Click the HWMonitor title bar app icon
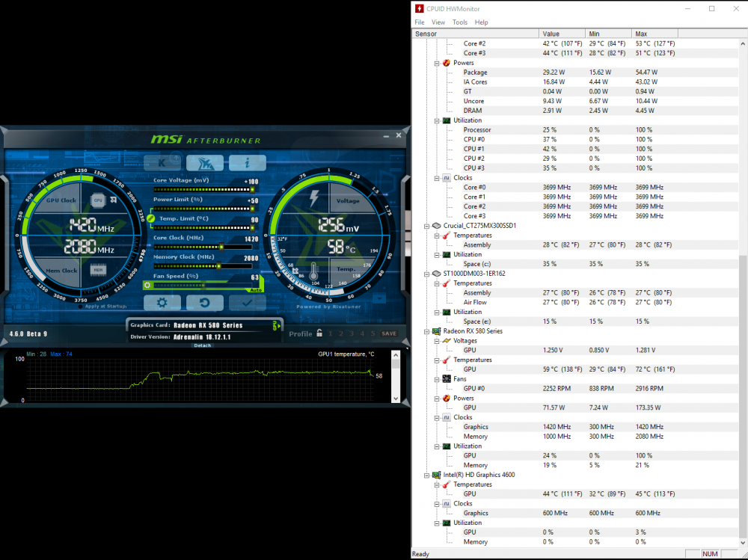748x560 pixels. tap(420, 8)
